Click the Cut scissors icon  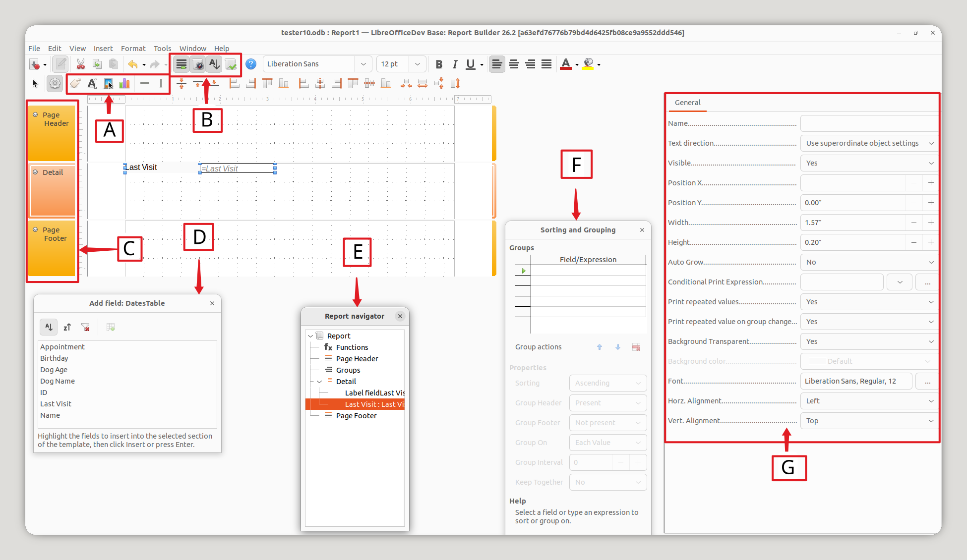(x=80, y=64)
